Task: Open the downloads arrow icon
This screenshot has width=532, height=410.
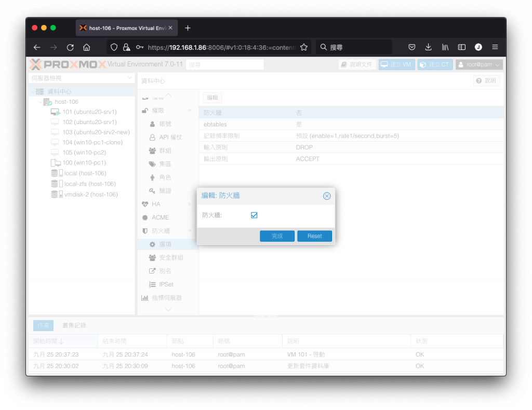Action: [428, 47]
